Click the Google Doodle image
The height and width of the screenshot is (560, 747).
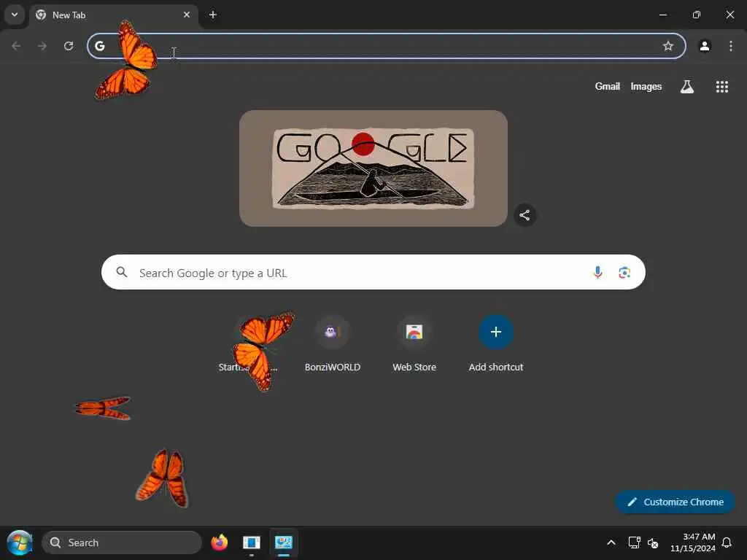tap(373, 168)
